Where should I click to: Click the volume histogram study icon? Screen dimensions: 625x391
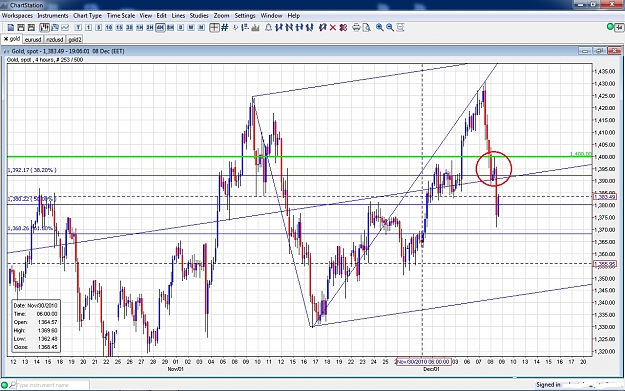pos(255,28)
